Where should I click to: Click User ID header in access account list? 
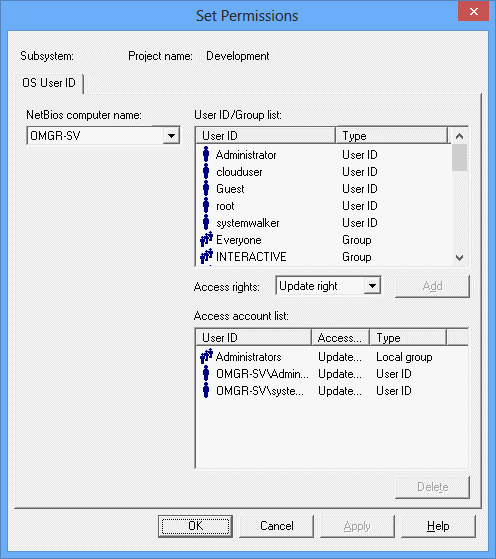(254, 337)
